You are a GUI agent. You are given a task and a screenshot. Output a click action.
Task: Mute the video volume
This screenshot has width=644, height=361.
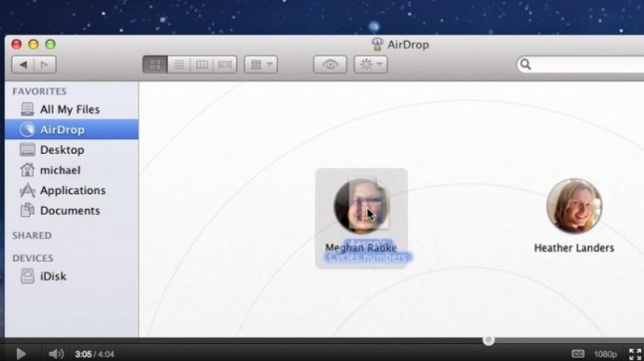coord(56,354)
